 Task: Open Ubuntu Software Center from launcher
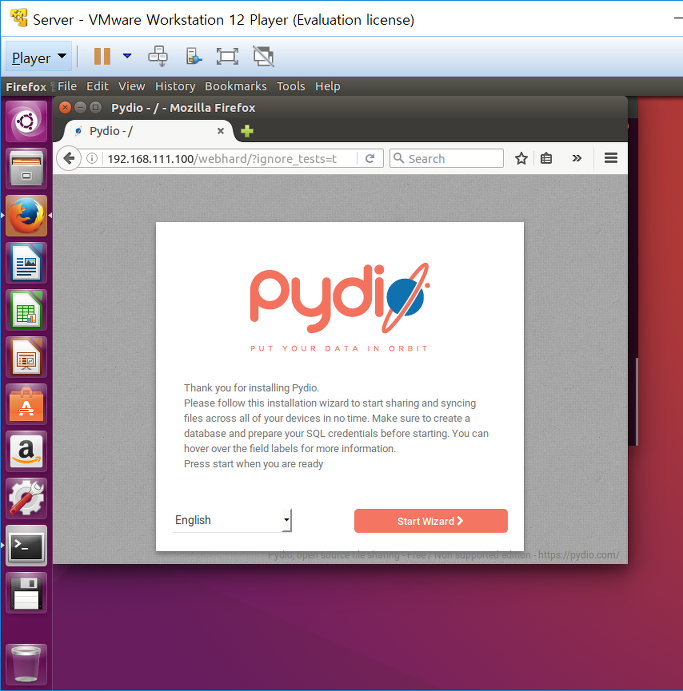(x=26, y=405)
